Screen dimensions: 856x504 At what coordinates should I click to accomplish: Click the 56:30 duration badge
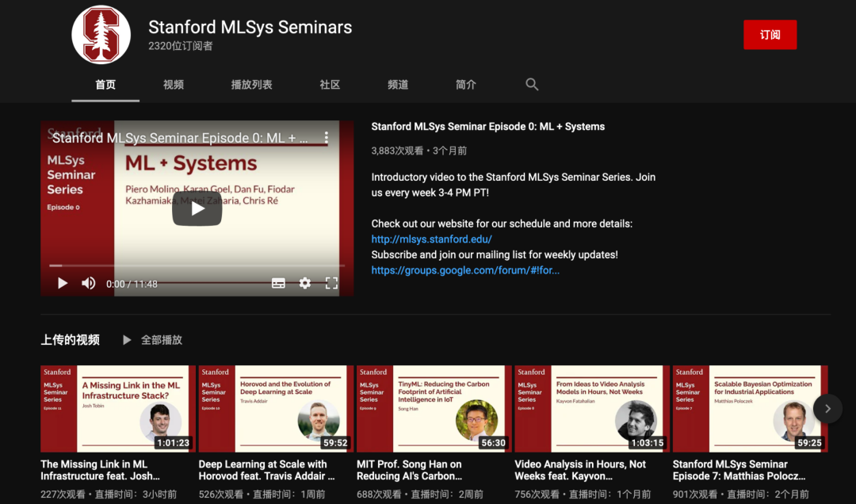click(x=493, y=443)
